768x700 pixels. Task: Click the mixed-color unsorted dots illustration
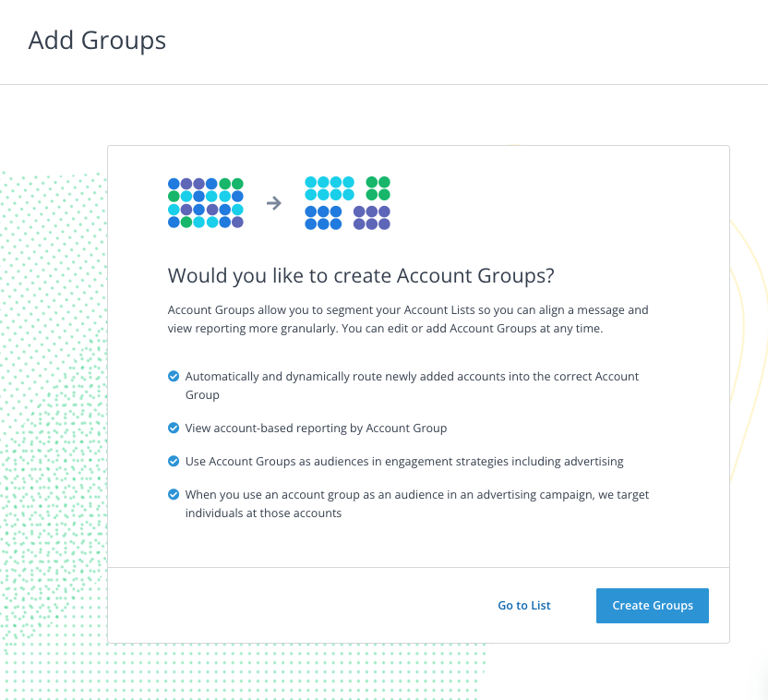[205, 203]
